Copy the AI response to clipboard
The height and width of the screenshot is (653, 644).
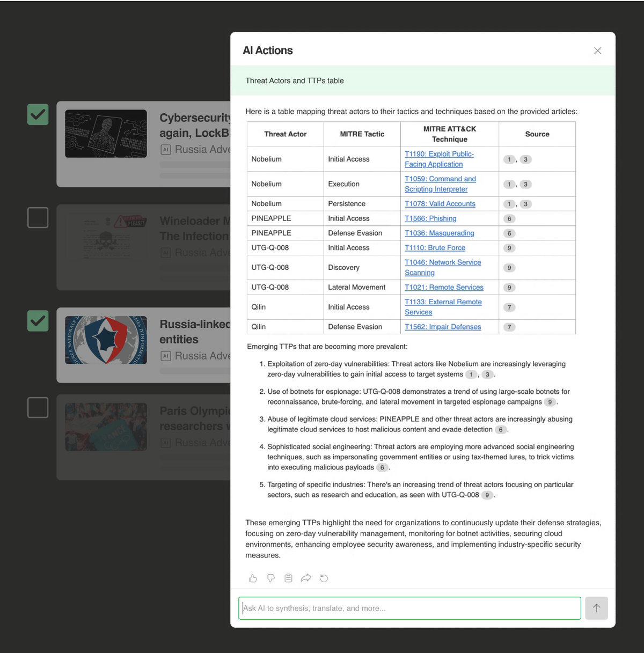tap(288, 578)
